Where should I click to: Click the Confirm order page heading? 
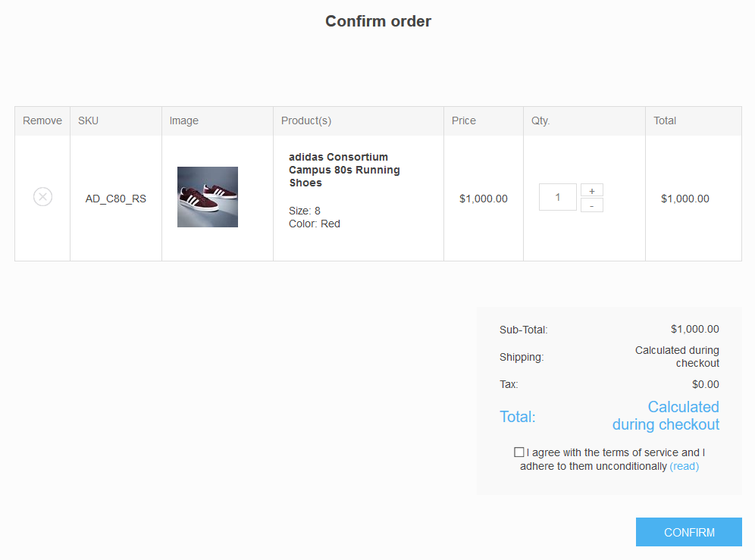coord(377,21)
